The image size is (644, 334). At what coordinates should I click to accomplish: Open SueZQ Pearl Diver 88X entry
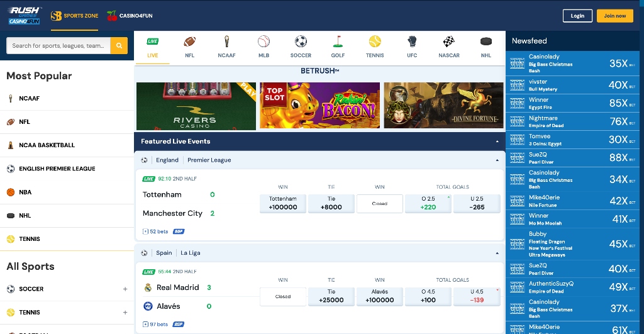point(572,158)
